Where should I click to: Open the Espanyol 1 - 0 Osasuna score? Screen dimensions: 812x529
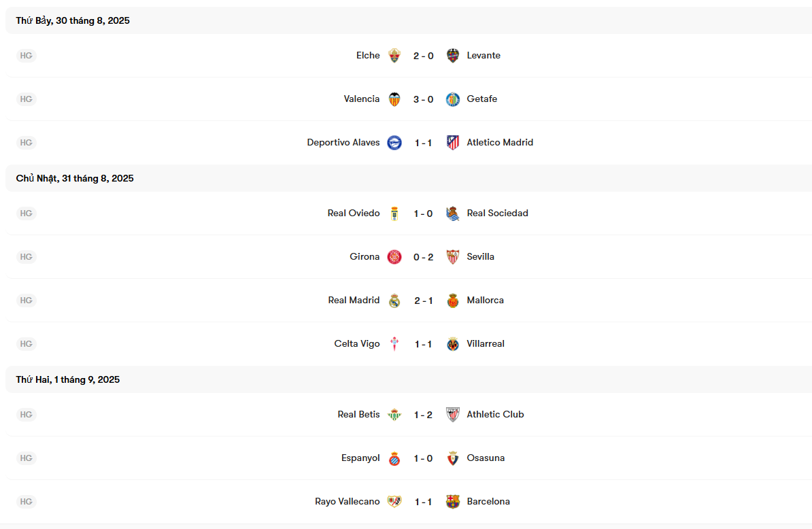(x=423, y=458)
